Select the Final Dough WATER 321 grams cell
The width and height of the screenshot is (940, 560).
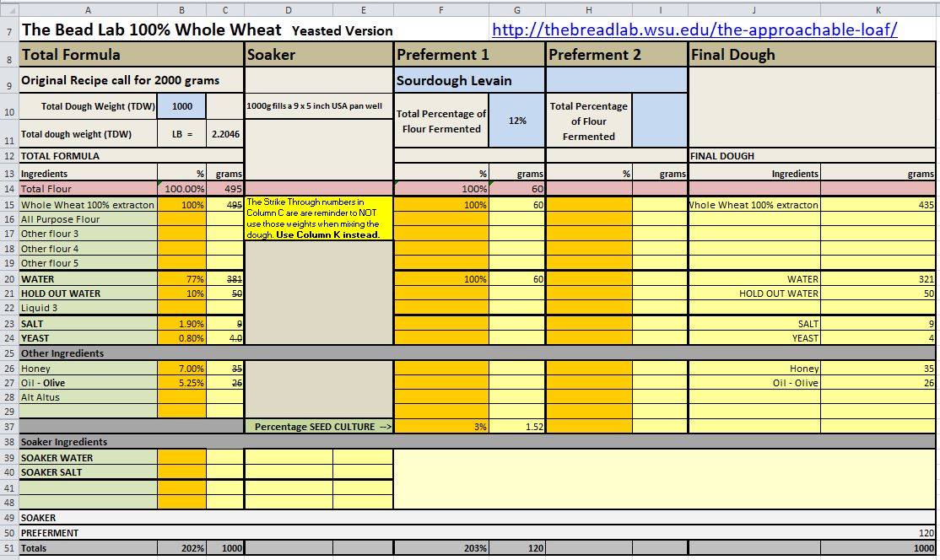click(x=878, y=279)
